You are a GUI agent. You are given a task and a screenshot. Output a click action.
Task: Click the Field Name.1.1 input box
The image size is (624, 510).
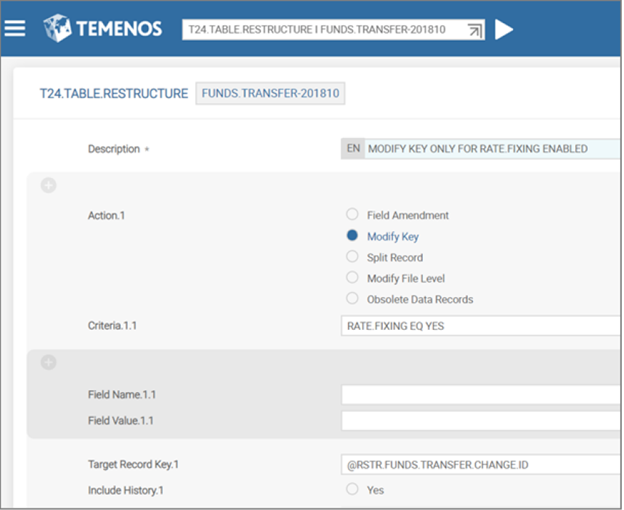[x=480, y=395]
